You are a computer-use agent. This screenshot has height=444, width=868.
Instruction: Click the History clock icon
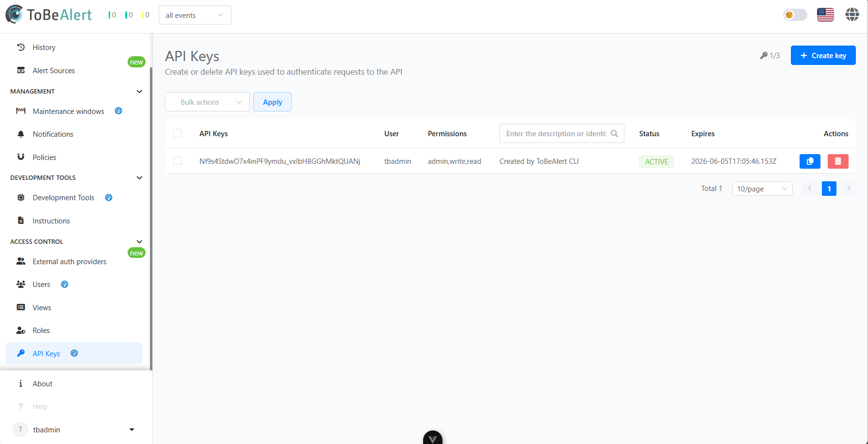(21, 47)
